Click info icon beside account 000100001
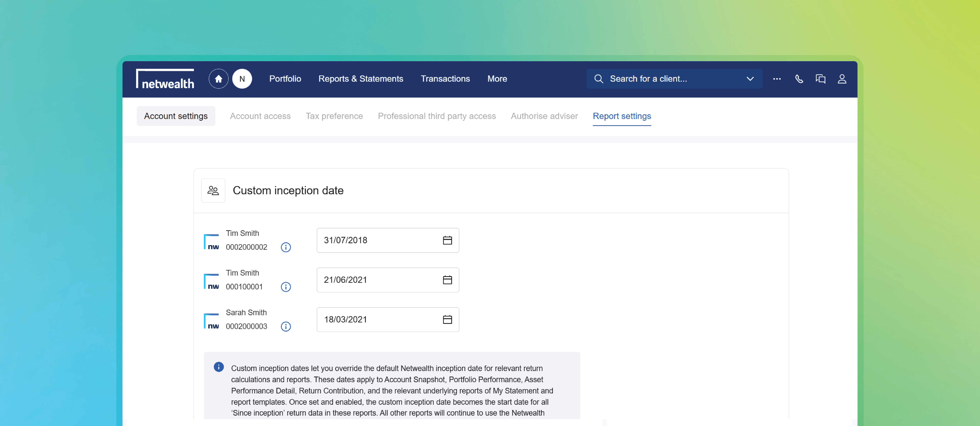Image resolution: width=980 pixels, height=426 pixels. (286, 287)
